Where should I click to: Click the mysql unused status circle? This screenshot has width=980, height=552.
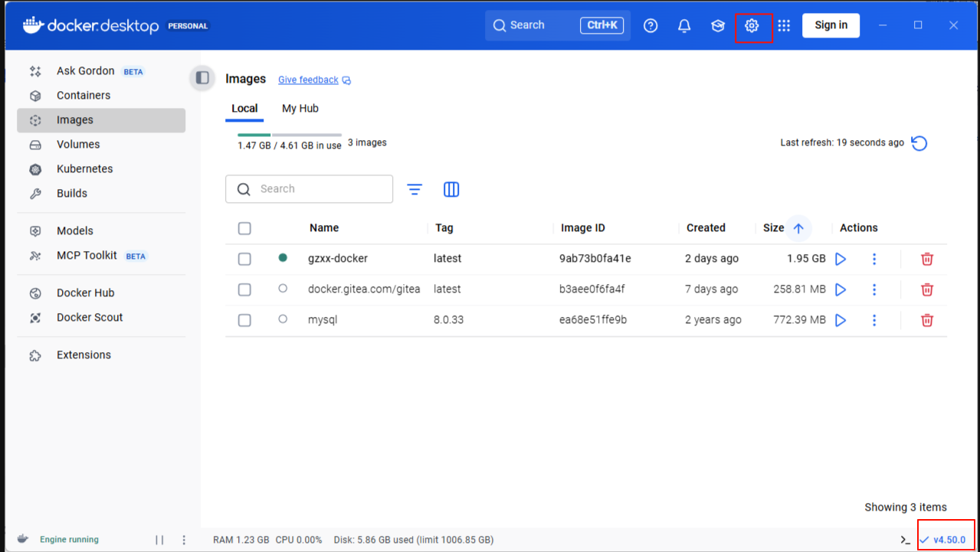[x=283, y=319]
